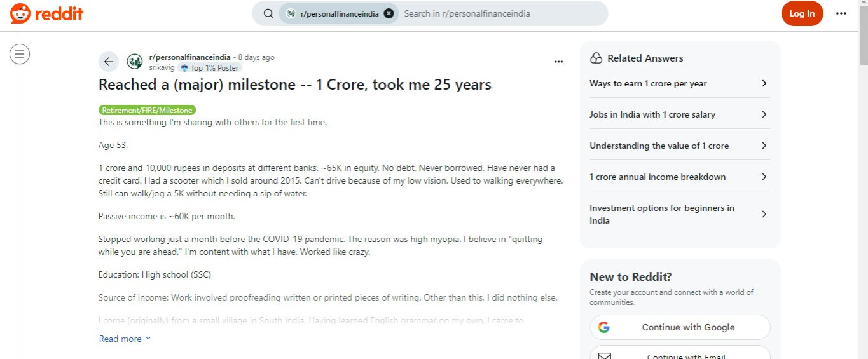Open the r/personalfinanceindia community avatar
Viewport: 868px width, 359px height.
coord(135,62)
